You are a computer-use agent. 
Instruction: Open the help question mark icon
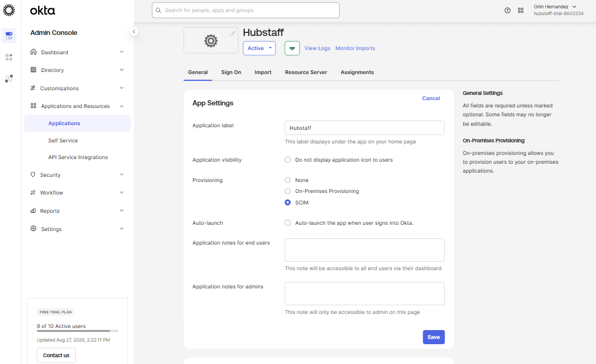click(507, 10)
